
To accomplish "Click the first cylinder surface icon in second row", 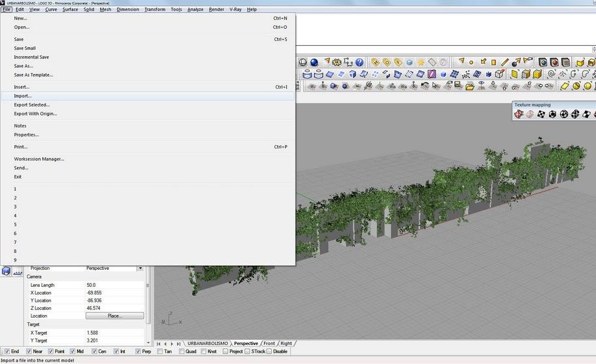I will (x=307, y=74).
